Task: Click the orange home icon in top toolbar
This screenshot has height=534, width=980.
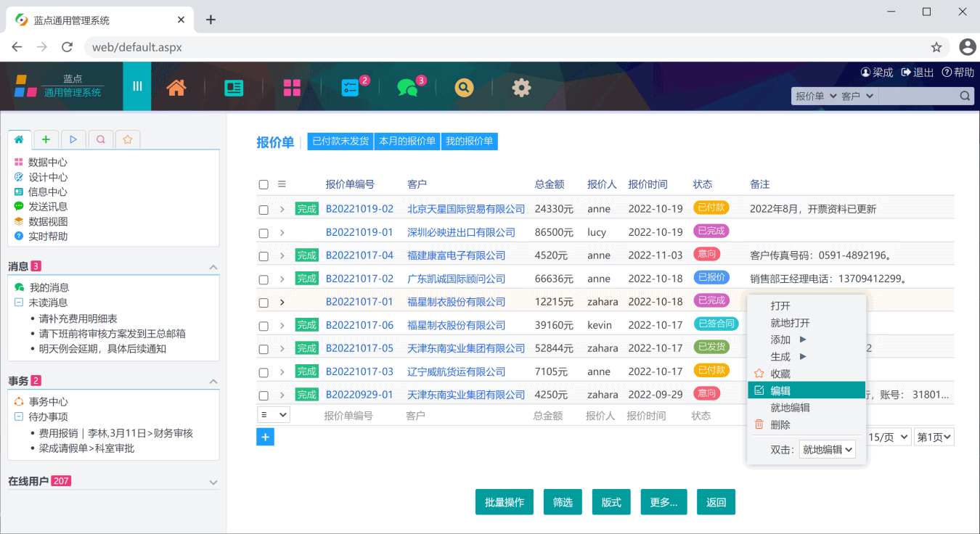Action: [x=176, y=88]
